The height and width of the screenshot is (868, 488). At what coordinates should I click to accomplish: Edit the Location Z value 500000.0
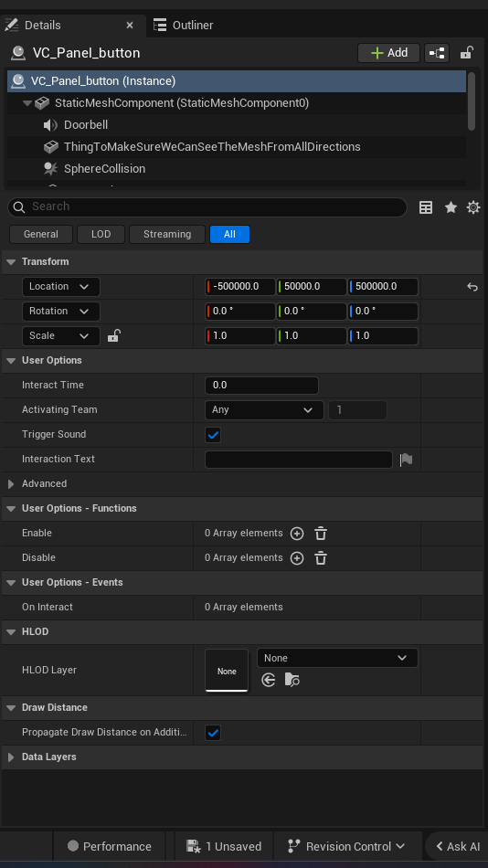pos(383,287)
